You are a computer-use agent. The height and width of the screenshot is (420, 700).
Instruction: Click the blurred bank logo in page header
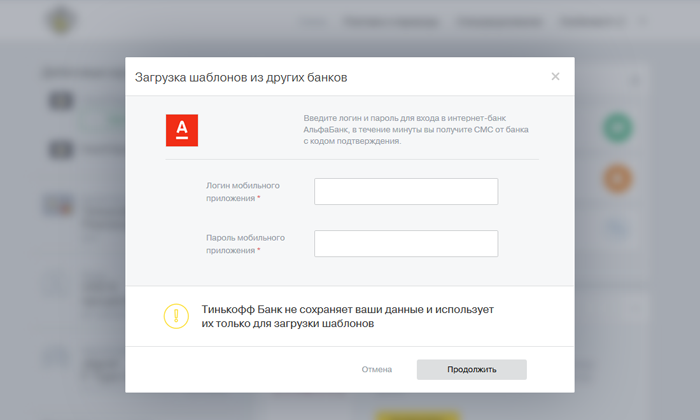(x=61, y=20)
